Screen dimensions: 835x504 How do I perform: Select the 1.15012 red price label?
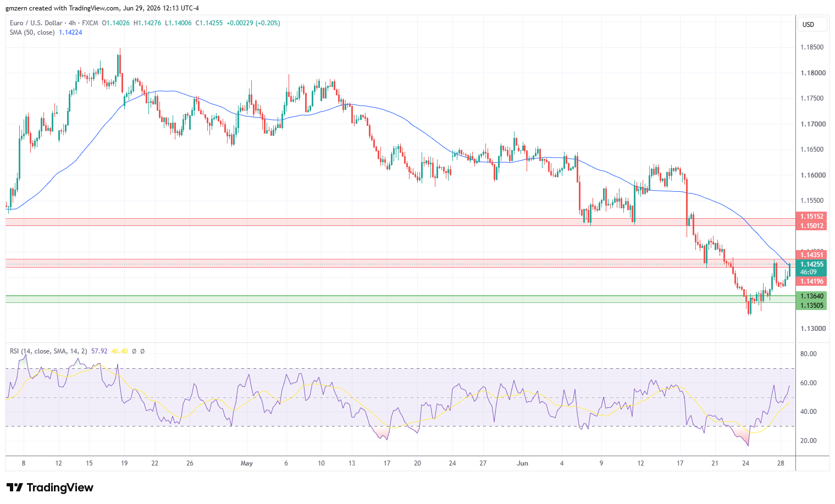click(x=811, y=226)
